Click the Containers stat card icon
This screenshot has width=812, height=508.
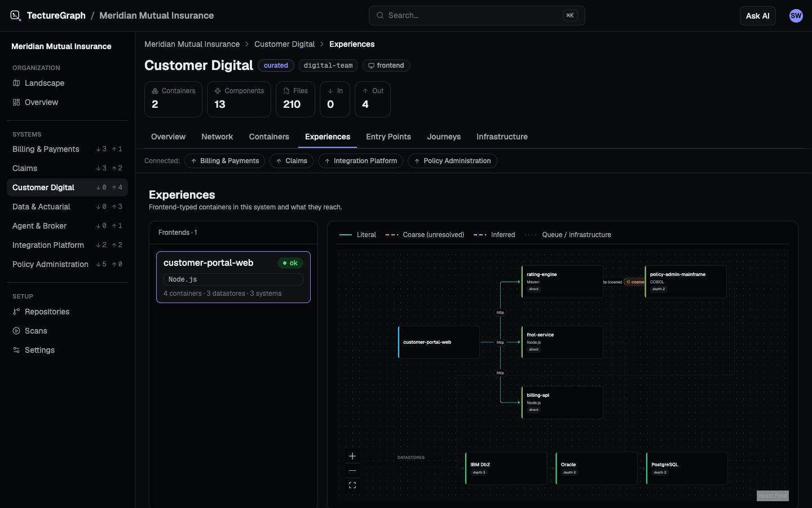click(155, 91)
